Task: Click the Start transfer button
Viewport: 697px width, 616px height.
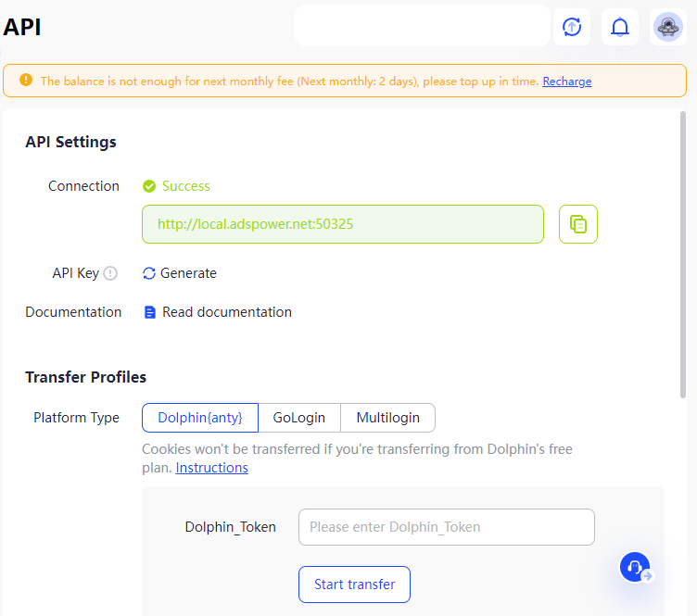Action: pos(354,585)
